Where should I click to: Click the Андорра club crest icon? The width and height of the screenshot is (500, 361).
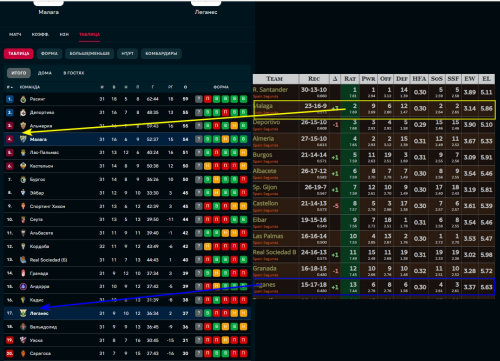pos(23,286)
